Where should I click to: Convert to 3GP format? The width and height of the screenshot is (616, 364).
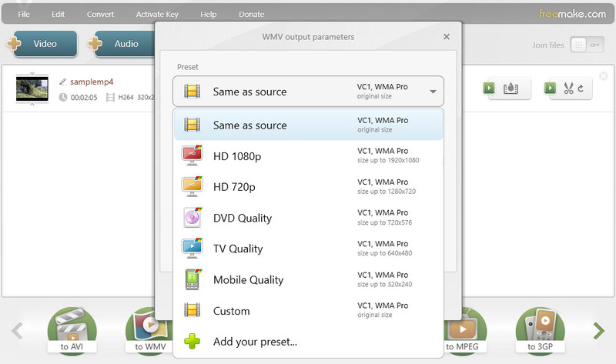541,331
